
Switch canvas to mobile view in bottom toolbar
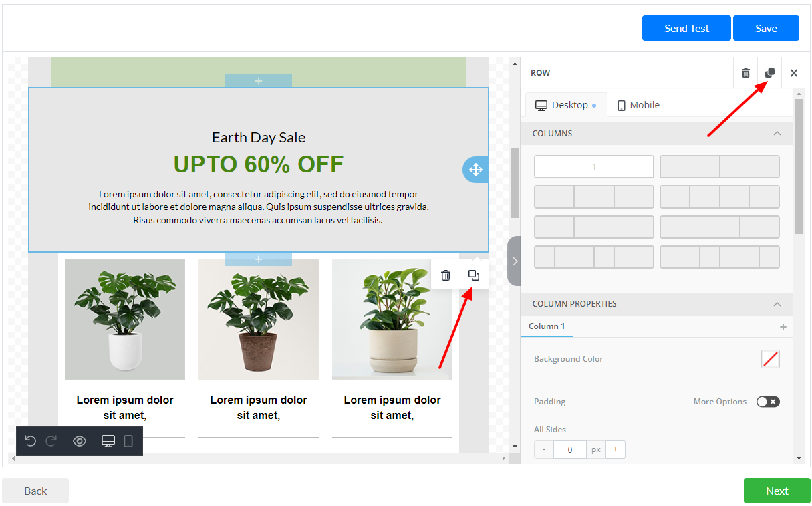pyautogui.click(x=129, y=441)
